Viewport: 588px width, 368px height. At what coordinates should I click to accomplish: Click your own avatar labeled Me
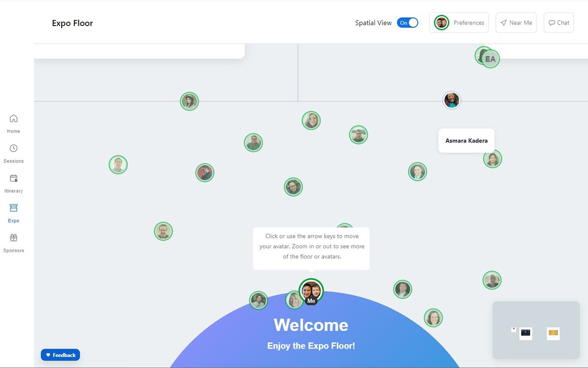311,290
